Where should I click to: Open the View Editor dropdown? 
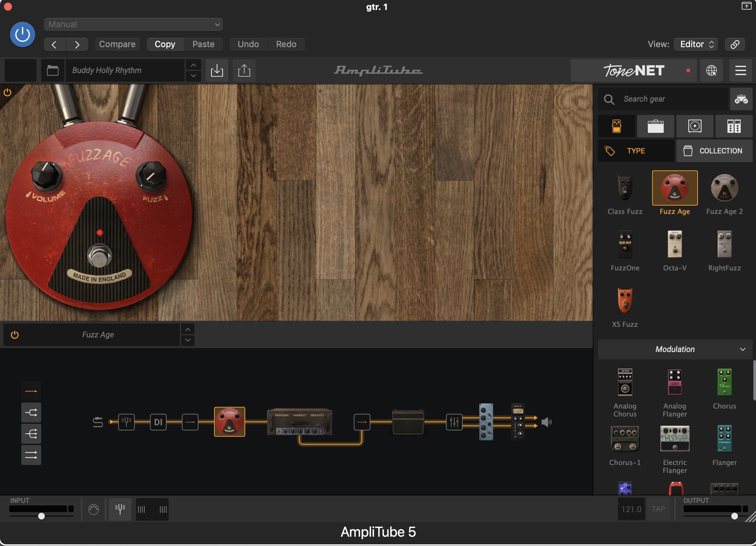point(696,45)
